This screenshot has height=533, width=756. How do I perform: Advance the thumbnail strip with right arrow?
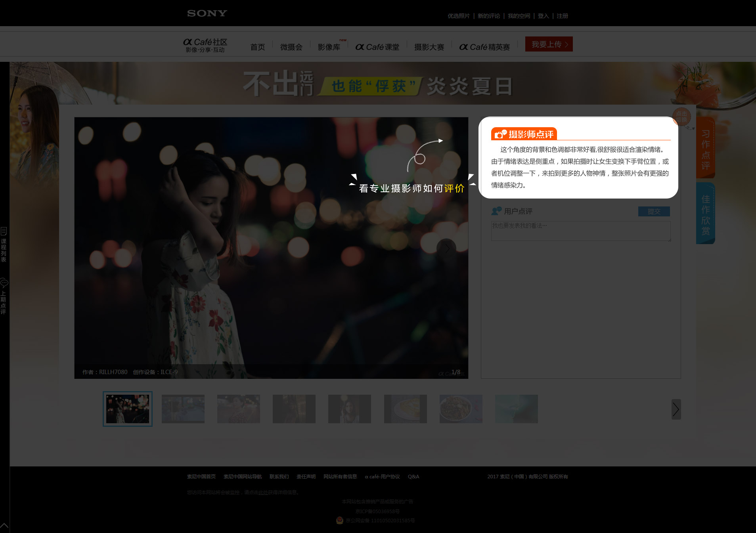676,409
